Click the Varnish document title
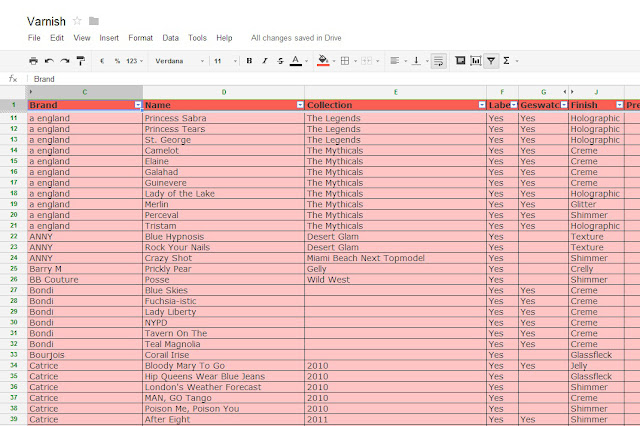Screen dimensions: 640x426 click(x=46, y=21)
